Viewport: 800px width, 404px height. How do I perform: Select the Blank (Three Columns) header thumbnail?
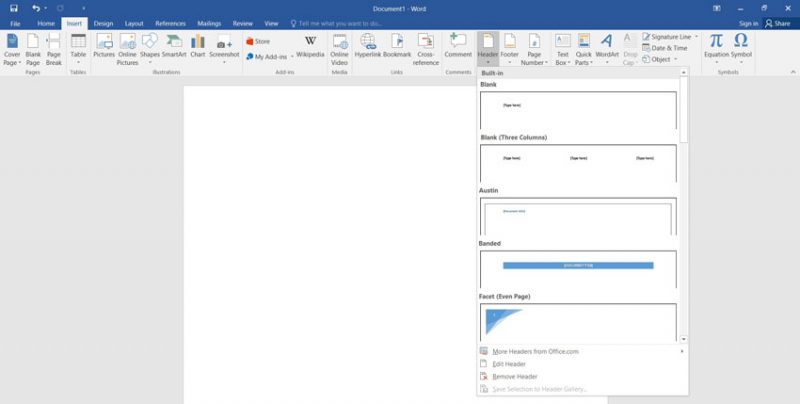pyautogui.click(x=578, y=163)
